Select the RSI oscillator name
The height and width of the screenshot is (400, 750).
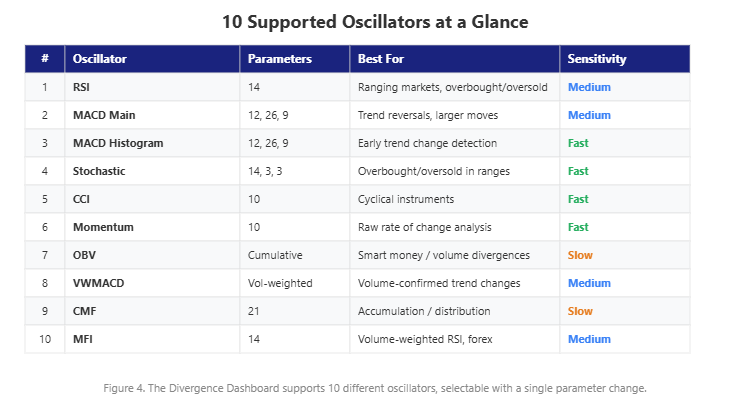[x=81, y=87]
